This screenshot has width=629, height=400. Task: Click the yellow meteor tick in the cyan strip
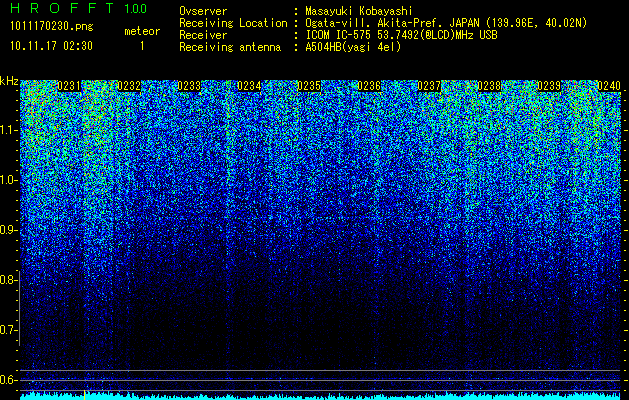click(84, 395)
